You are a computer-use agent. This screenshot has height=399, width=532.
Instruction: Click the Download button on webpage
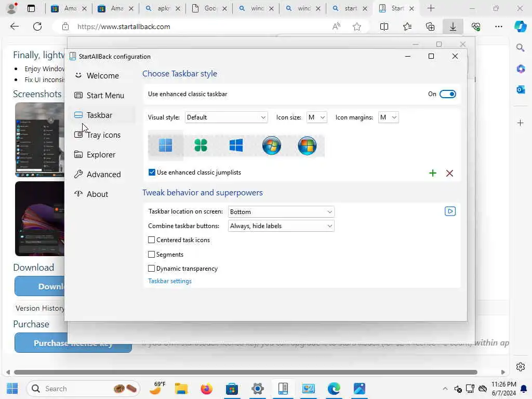(x=40, y=286)
